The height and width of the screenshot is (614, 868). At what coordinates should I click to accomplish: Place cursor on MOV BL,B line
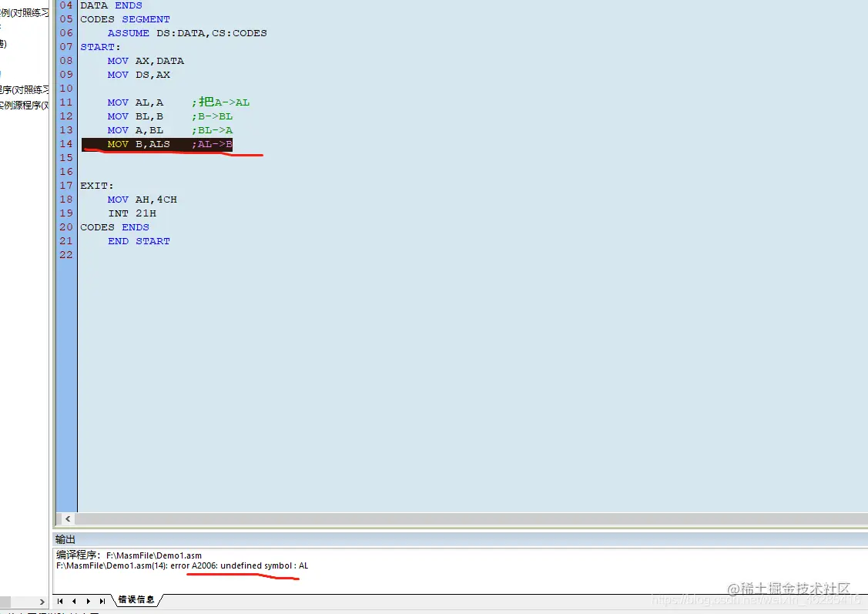(135, 116)
